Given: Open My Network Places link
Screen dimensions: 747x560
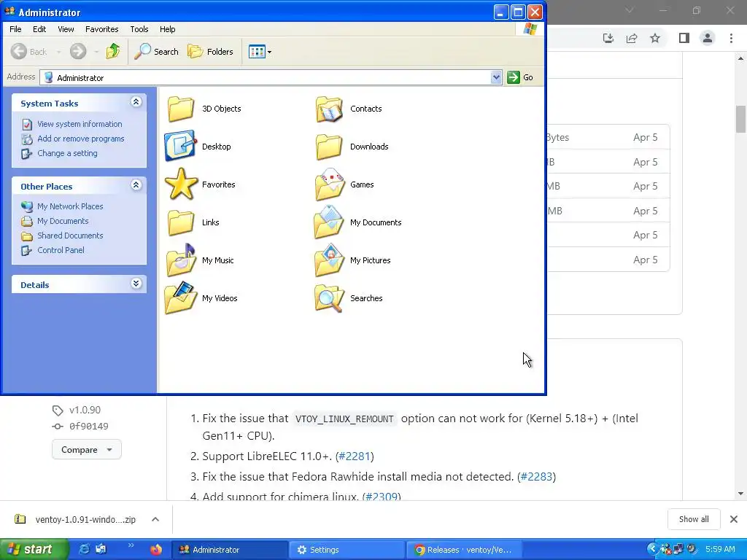Looking at the screenshot, I should coord(70,206).
